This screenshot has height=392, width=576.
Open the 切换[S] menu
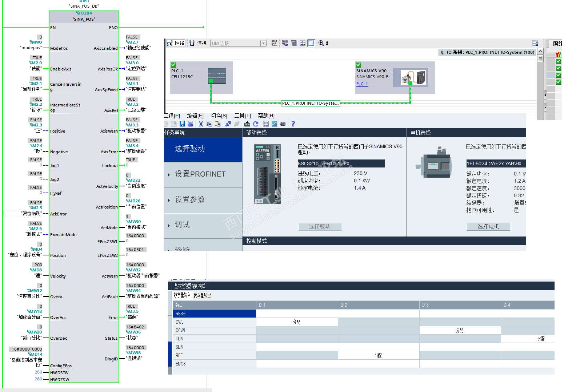point(219,116)
